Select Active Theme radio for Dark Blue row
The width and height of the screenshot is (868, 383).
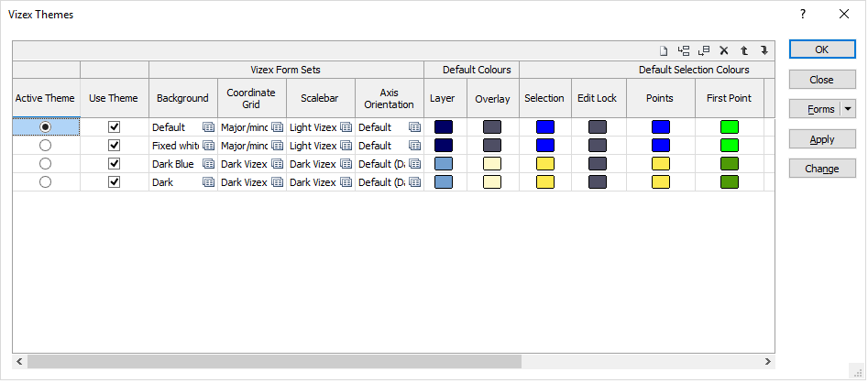[46, 164]
